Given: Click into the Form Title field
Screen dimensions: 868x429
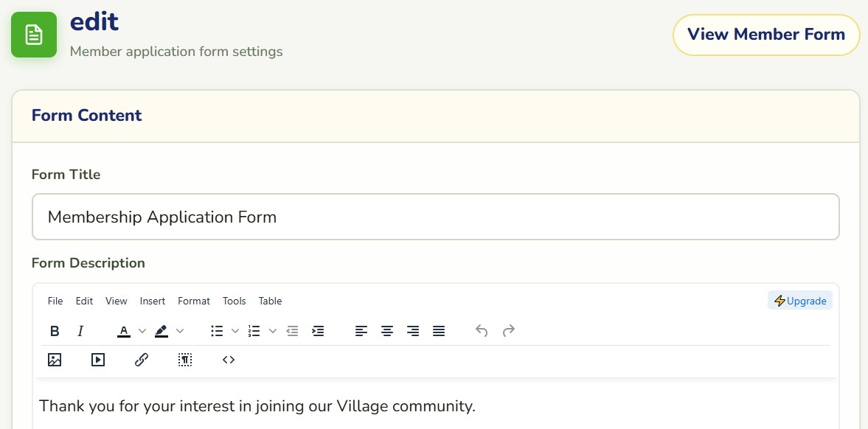Looking at the screenshot, I should coord(436,217).
